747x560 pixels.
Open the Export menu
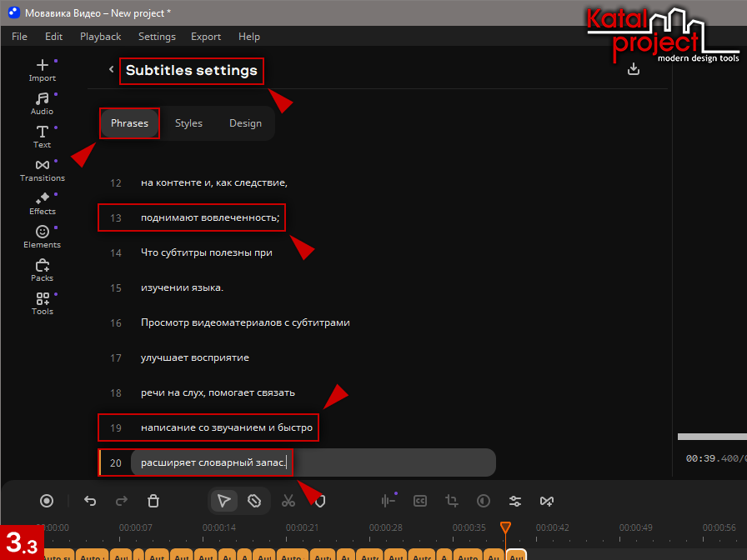pos(206,37)
